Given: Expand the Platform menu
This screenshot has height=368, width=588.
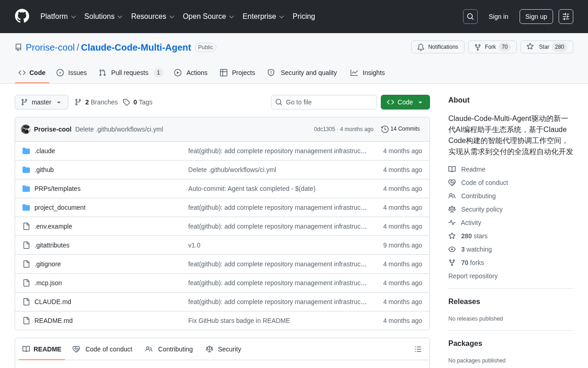Looking at the screenshot, I should click(x=58, y=17).
